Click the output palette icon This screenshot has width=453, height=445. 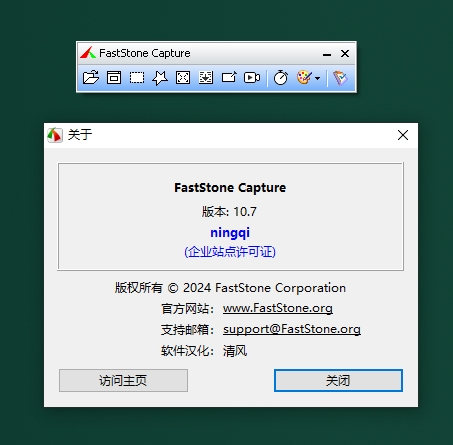tap(304, 78)
